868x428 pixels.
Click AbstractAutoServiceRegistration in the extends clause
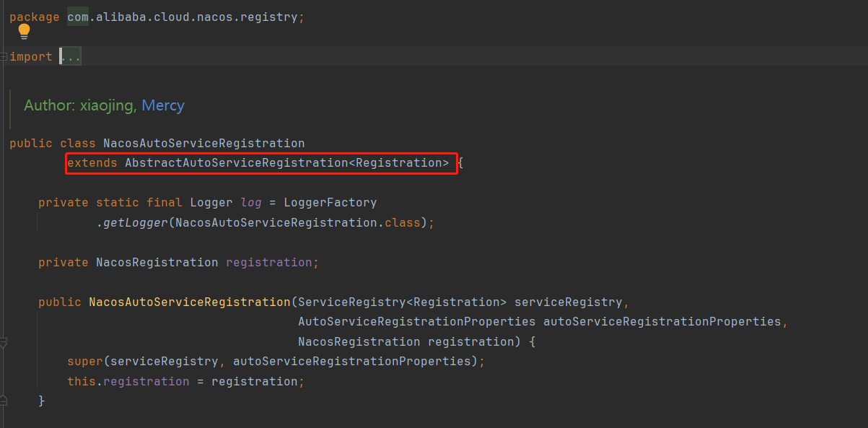(236, 163)
